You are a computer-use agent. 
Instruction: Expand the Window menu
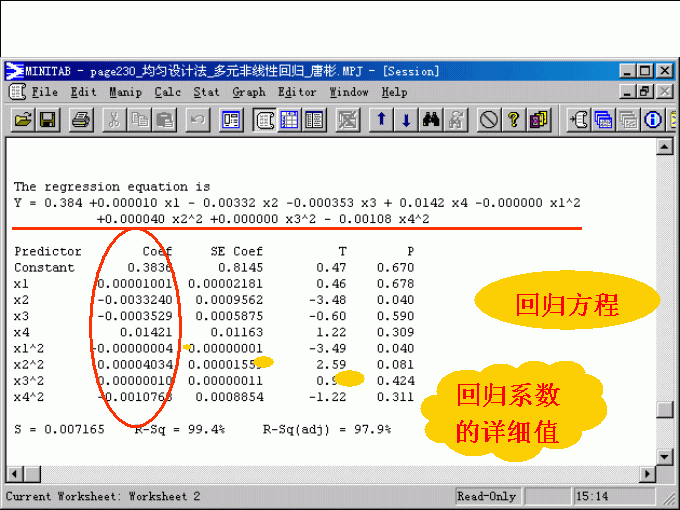coord(349,92)
